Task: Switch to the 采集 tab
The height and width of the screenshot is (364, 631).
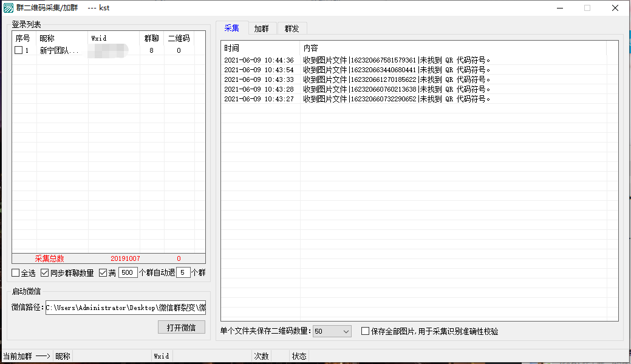Action: point(232,28)
